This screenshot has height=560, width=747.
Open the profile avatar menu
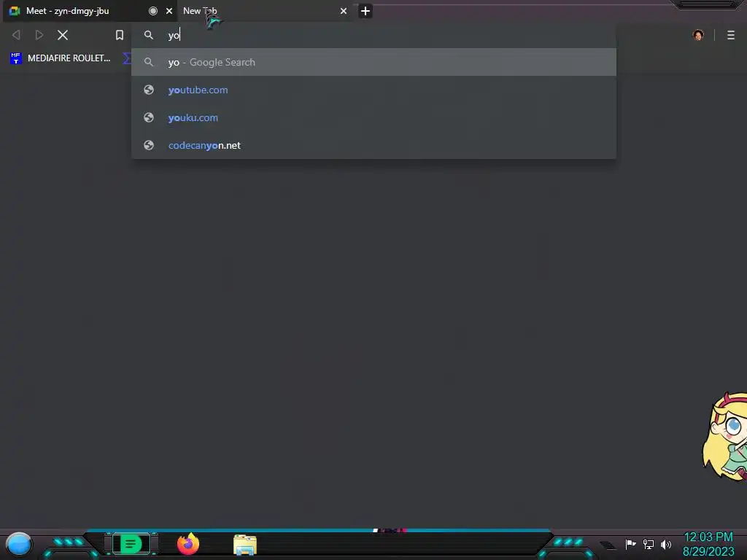(x=698, y=35)
